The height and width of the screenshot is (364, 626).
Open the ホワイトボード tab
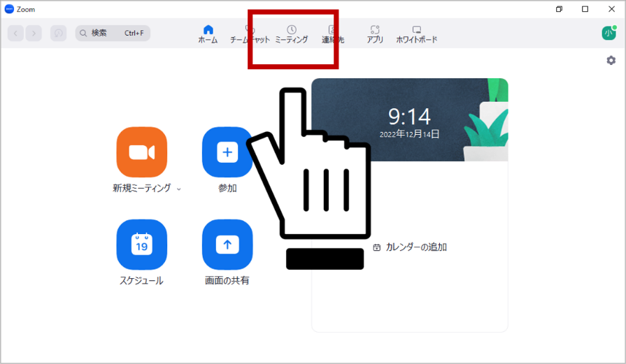click(417, 34)
